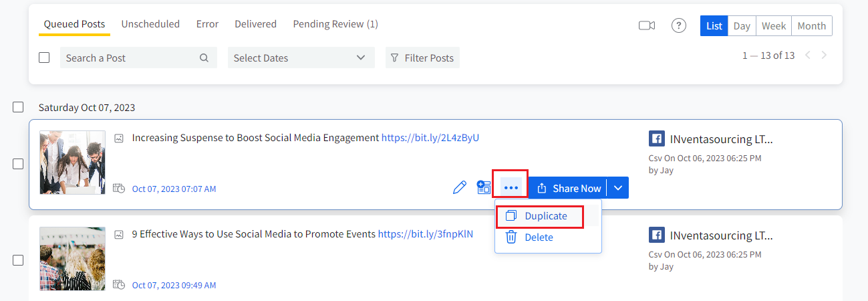Check the Saturday Oct 07 date checkbox
This screenshot has height=301, width=868.
point(18,107)
